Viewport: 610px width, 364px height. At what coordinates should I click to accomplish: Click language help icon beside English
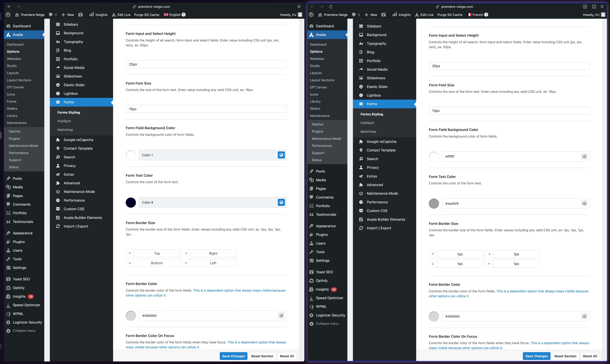pyautogui.click(x=184, y=15)
